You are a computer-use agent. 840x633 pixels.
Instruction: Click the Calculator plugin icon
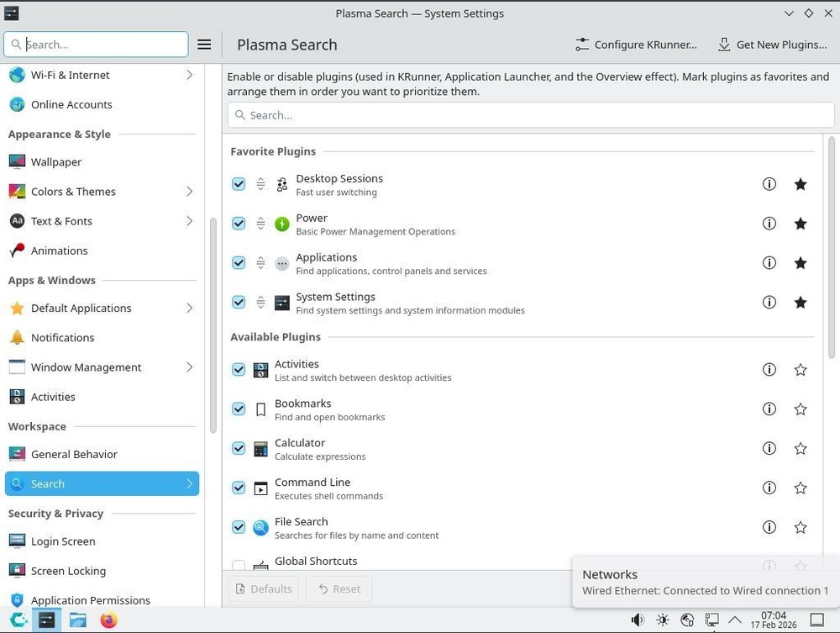point(260,448)
